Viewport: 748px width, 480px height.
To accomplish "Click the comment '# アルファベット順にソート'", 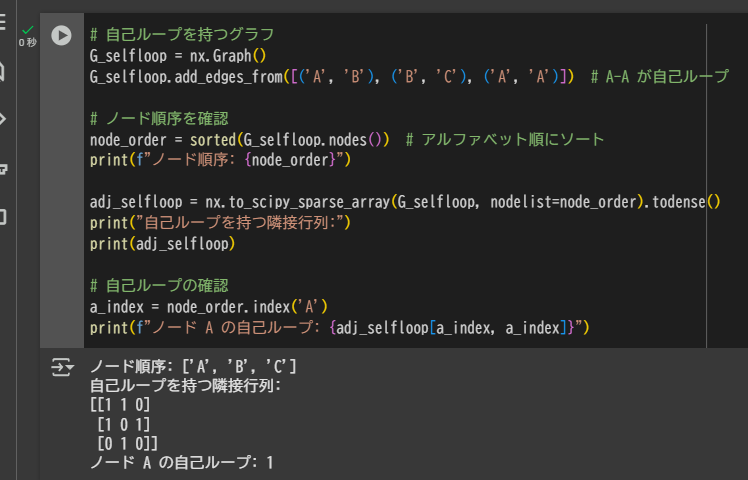I will (x=505, y=140).
